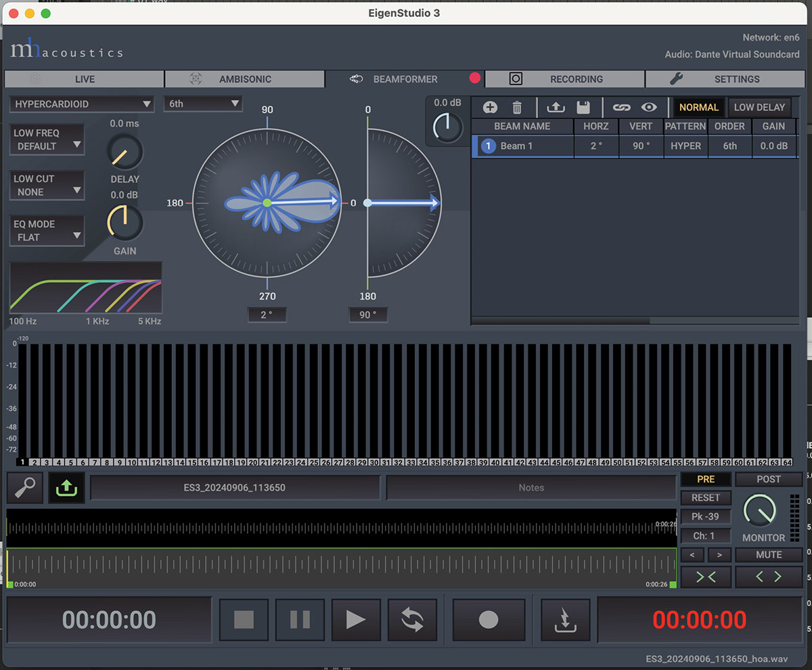This screenshot has height=670, width=812.
Task: Click the DELAY knob
Action: tap(125, 152)
